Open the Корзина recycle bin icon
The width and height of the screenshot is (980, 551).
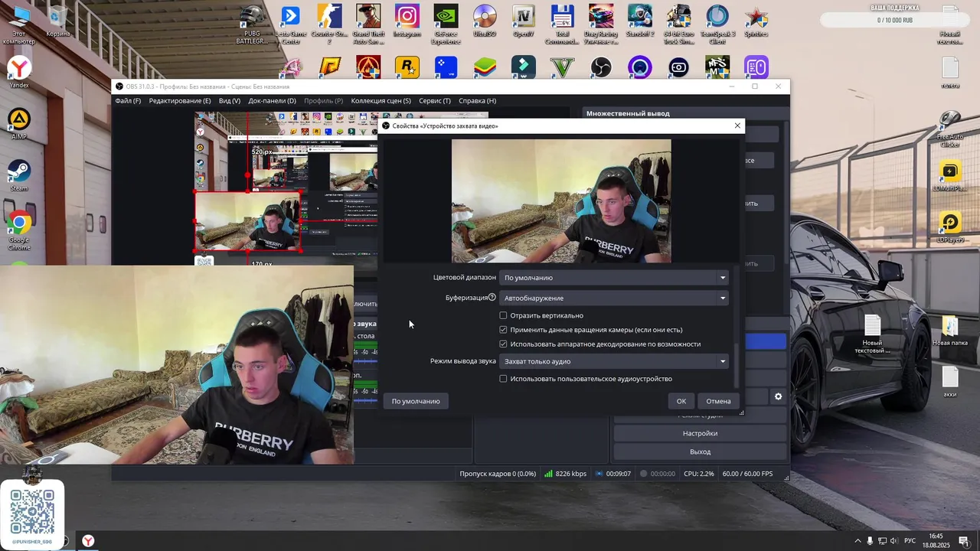(x=57, y=21)
